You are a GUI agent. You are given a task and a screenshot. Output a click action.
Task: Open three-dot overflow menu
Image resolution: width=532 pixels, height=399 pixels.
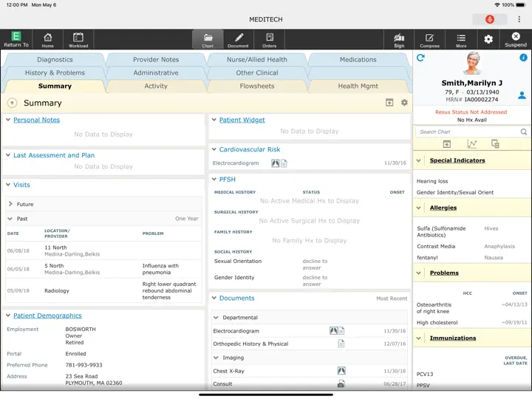pos(519,19)
